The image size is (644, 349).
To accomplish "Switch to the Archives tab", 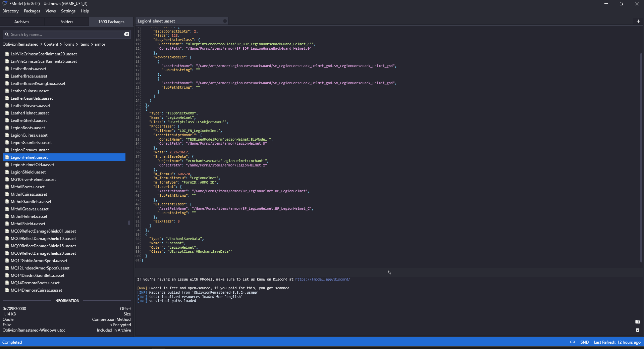I will click(22, 22).
